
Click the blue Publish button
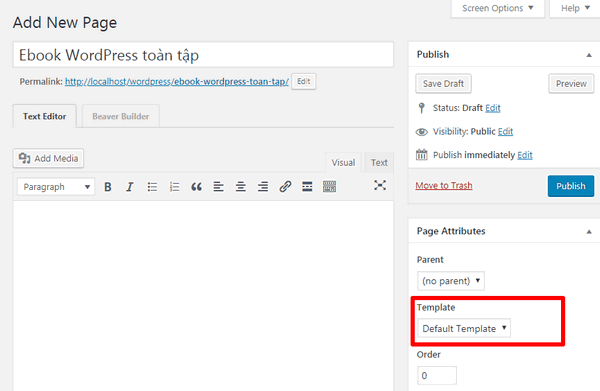(x=571, y=186)
